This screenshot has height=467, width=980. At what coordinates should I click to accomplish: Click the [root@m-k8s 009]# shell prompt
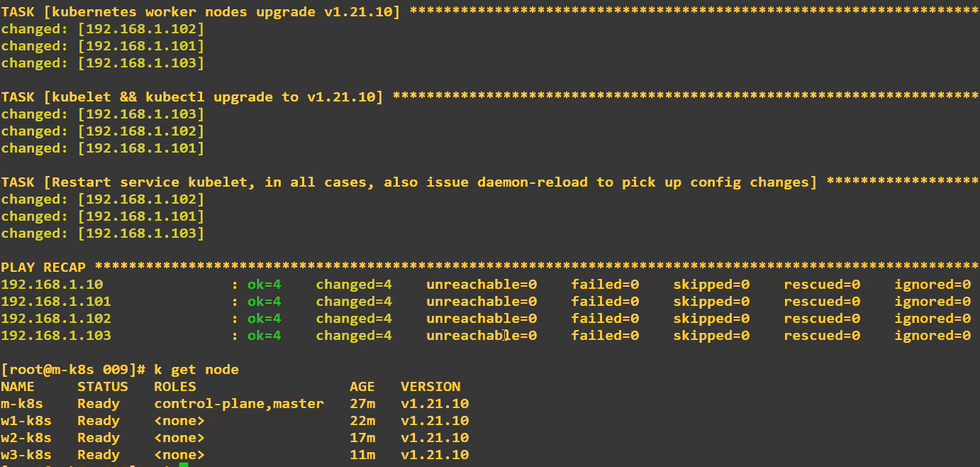point(73,370)
